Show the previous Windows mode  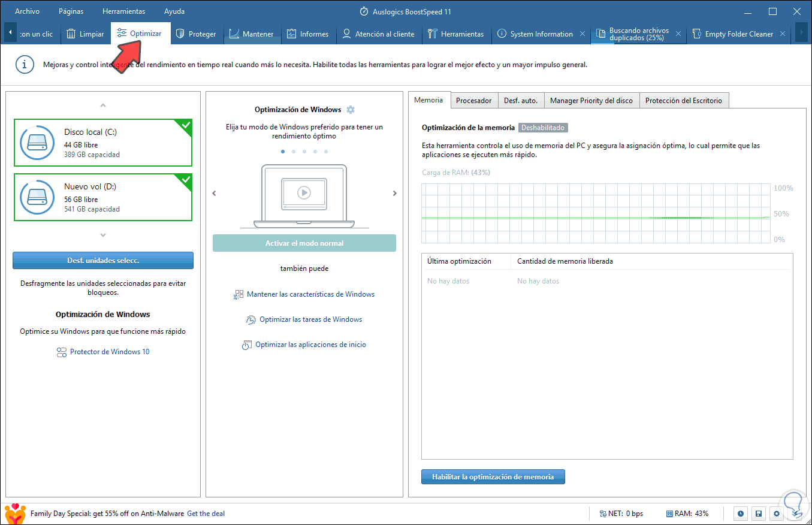pos(215,193)
